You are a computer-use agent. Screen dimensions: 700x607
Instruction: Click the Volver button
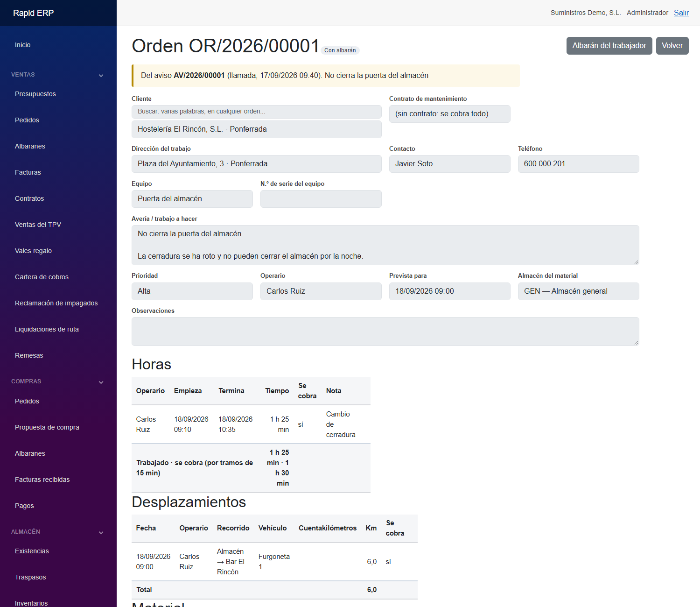[672, 46]
